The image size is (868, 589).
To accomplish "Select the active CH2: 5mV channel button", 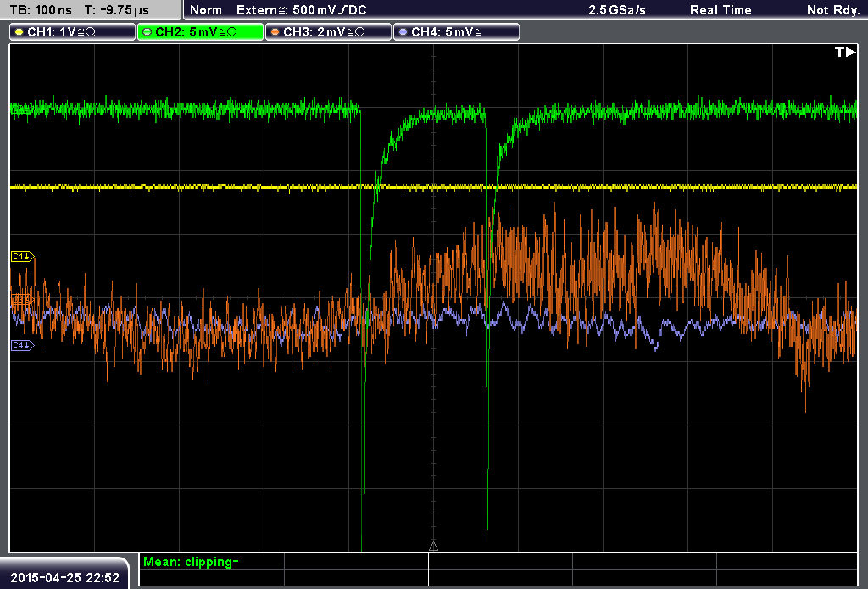I will point(200,32).
